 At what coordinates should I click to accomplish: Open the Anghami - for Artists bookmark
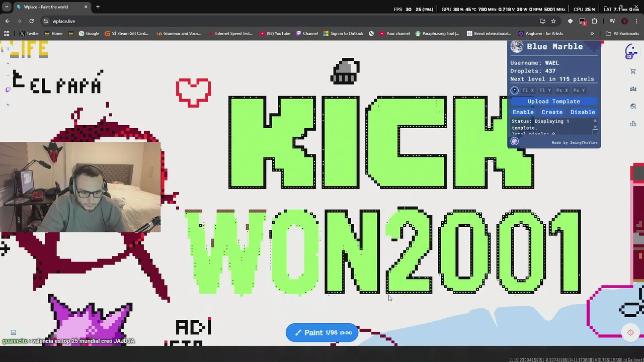tap(541, 34)
